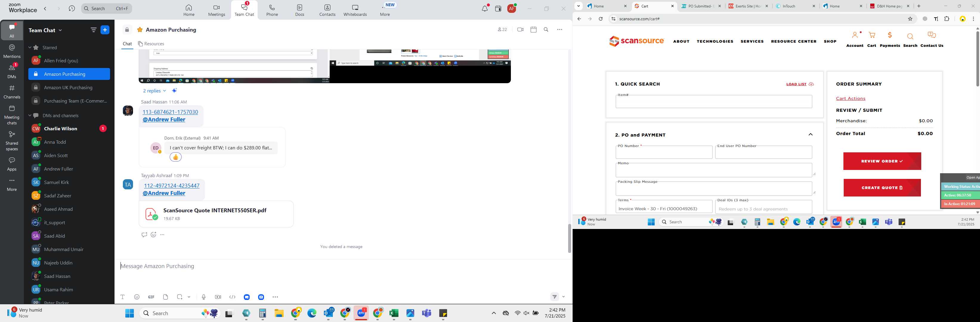
Task: Open the GIF picker in the composer
Action: tap(151, 297)
